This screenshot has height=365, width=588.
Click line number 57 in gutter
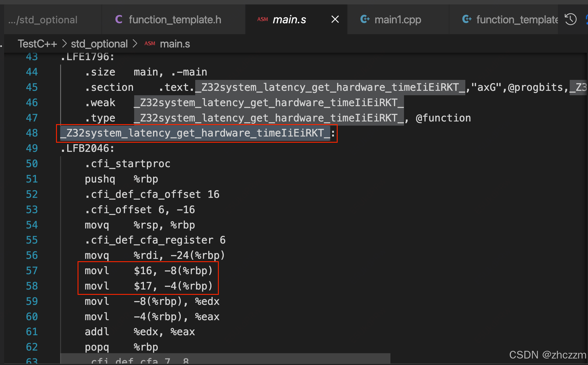[32, 271]
